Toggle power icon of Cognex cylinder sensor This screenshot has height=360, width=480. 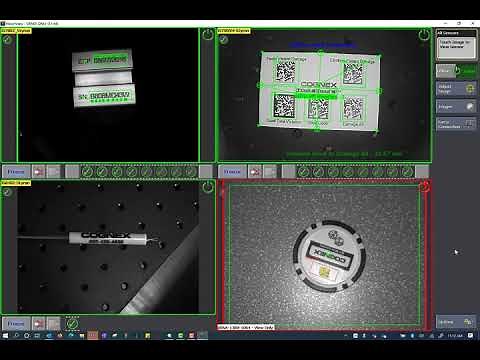208,187
